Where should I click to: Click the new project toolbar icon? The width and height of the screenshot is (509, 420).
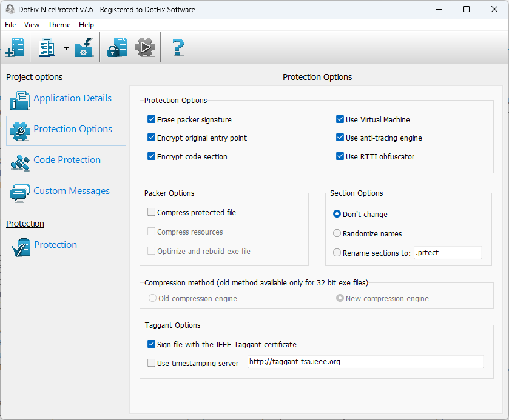coord(15,47)
